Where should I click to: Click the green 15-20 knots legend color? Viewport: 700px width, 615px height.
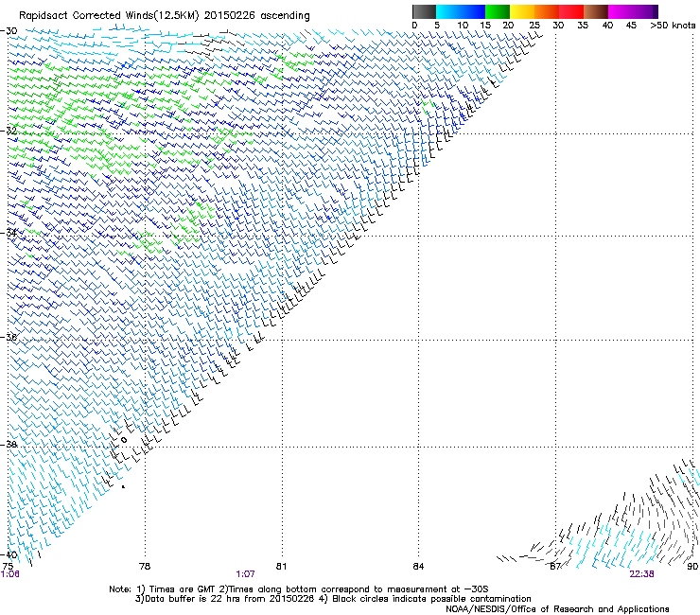point(498,11)
